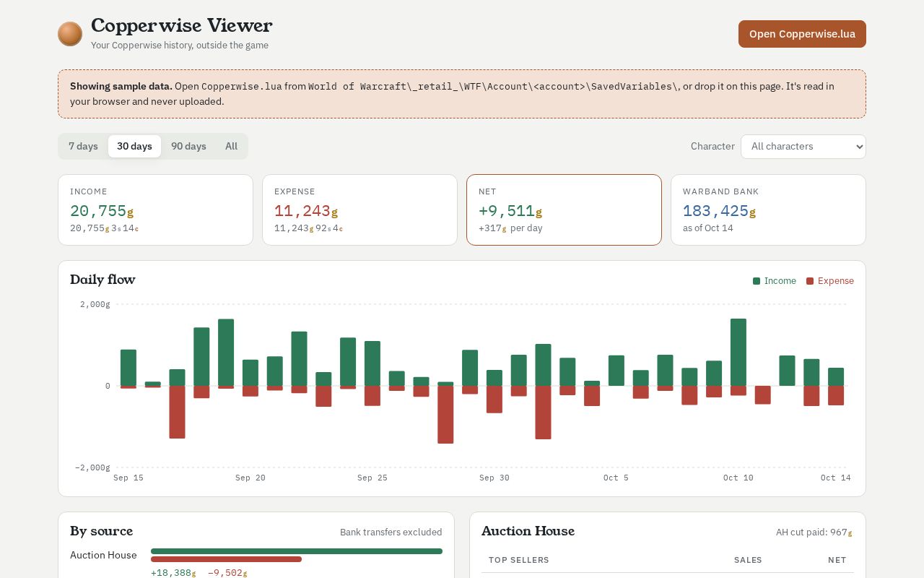Open Copperwise.lua file button
The image size is (924, 578).
pos(802,34)
